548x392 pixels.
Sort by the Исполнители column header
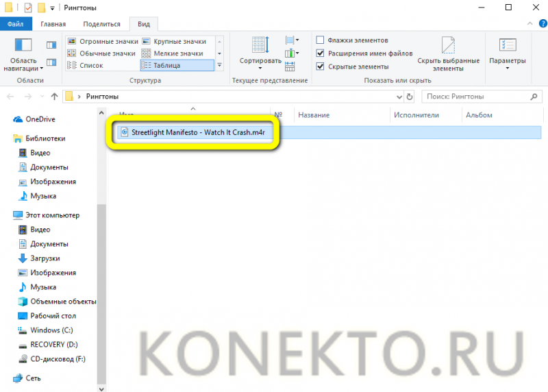pos(425,114)
